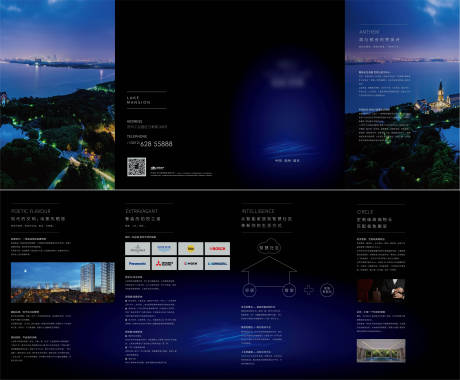
Task: Open the butler in suit photo
Action: 381,291
